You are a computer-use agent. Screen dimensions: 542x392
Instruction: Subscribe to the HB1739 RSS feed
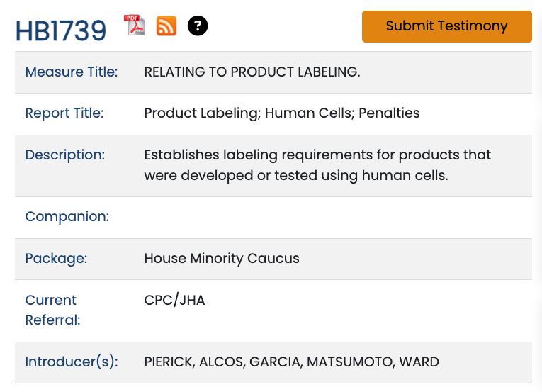pyautogui.click(x=166, y=26)
